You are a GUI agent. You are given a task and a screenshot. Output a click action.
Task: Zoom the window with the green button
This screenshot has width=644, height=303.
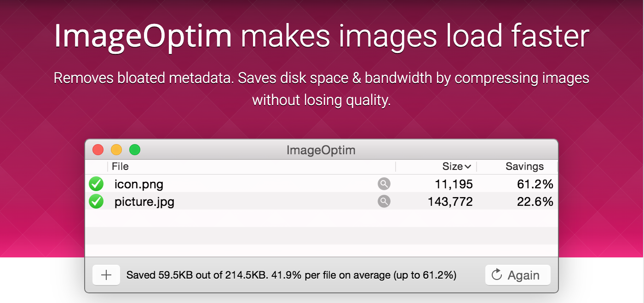[134, 150]
